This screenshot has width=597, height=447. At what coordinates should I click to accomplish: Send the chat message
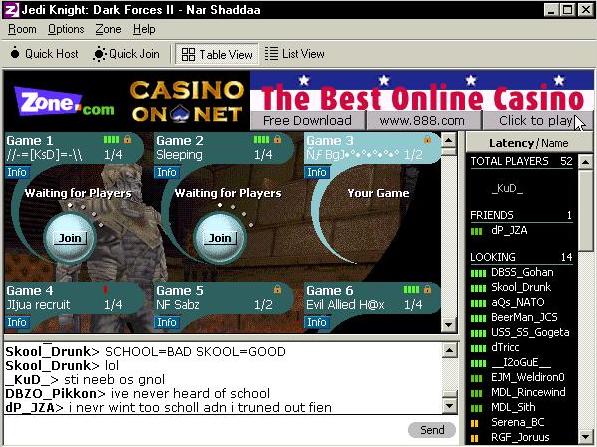[432, 430]
